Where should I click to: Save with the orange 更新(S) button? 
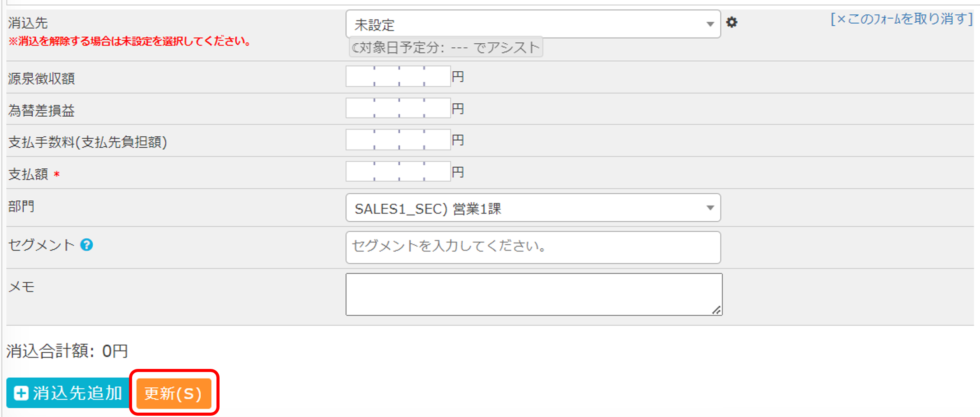click(x=174, y=393)
